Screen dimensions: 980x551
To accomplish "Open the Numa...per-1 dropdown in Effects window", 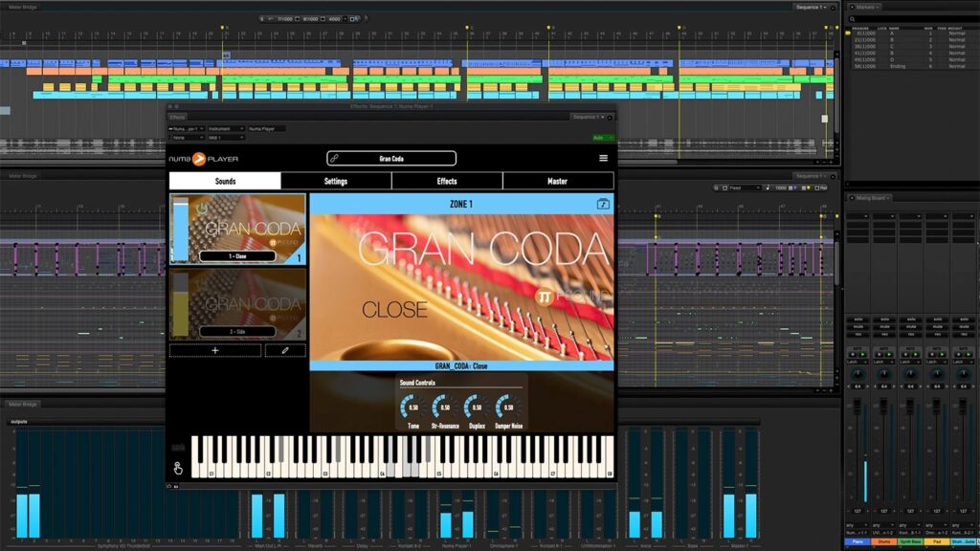I will point(187,129).
